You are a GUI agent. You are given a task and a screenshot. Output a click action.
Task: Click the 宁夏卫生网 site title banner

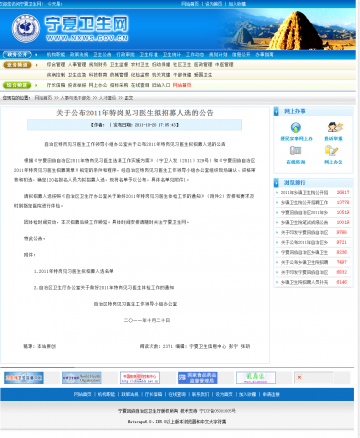87,28
